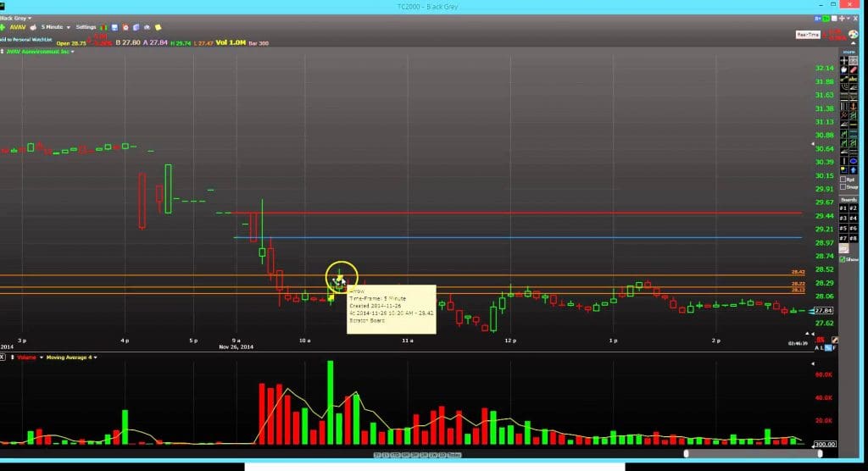Image resolution: width=868 pixels, height=471 pixels.
Task: Select the yellow note drawing tool
Action: tap(844, 170)
